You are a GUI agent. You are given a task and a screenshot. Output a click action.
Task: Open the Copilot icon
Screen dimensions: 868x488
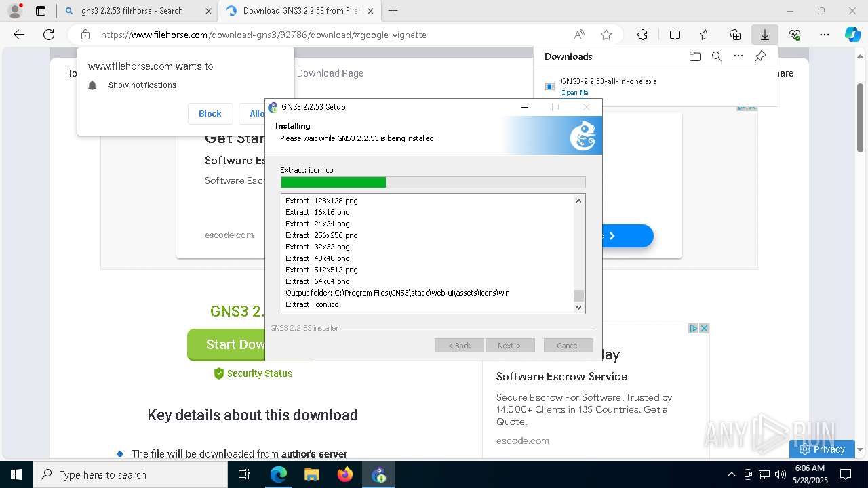click(x=852, y=35)
